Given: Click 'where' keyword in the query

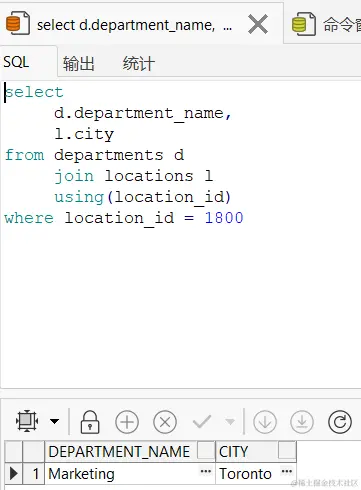Looking at the screenshot, I should click(x=29, y=218).
